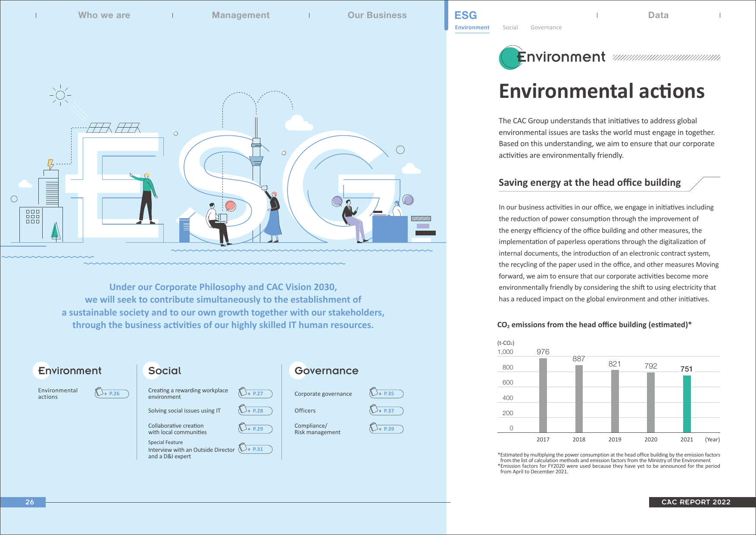Click the Environmental actions heading
Screen dimensions: 756x535
tap(601, 91)
